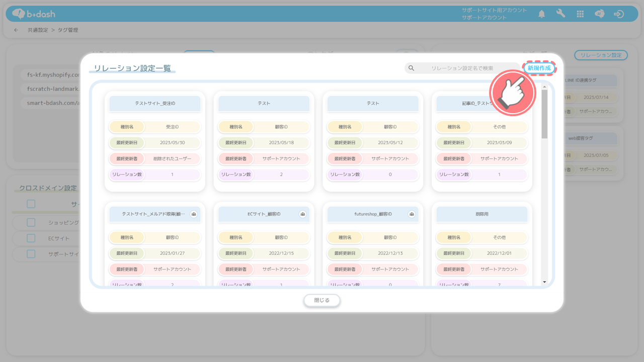This screenshot has height=362, width=644.
Task: Click the scrollbar down arrow in list
Action: pos(544,282)
